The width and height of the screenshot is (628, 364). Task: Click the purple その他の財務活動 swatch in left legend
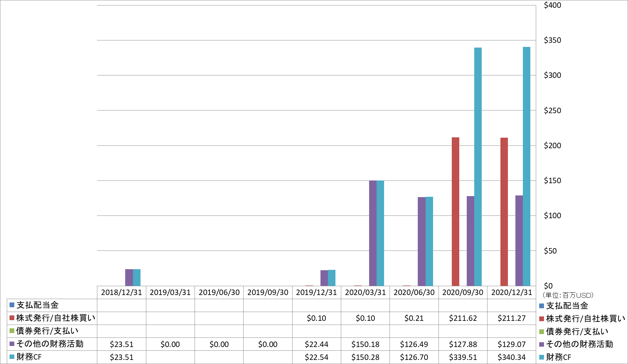[x=12, y=344]
